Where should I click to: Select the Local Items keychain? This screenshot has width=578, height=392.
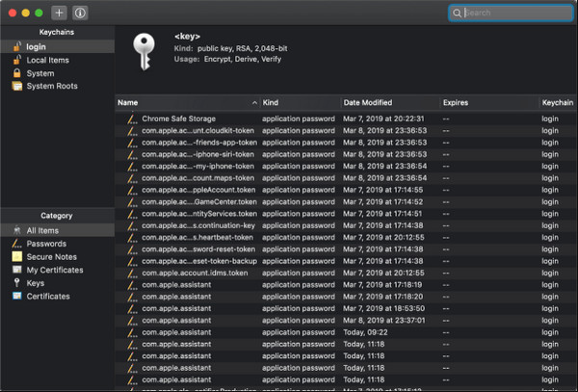coord(46,60)
